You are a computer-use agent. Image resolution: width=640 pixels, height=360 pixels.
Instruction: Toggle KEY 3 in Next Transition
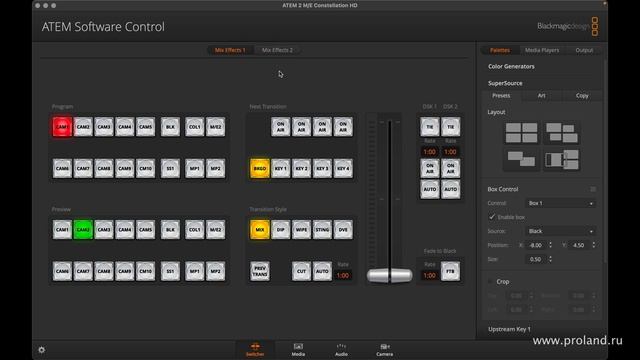click(x=322, y=168)
